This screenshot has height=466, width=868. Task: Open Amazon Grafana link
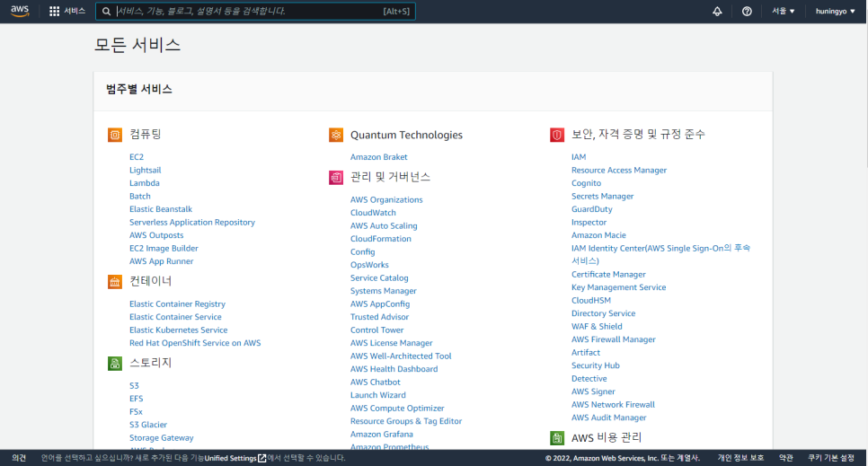click(381, 435)
